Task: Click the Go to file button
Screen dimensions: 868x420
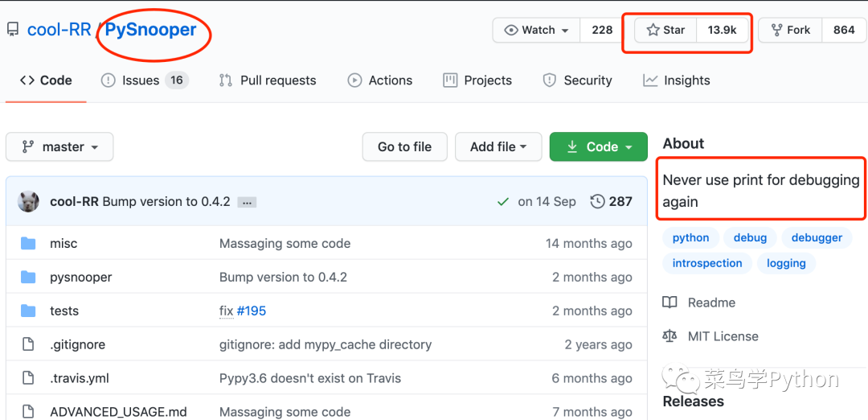Action: 404,146
